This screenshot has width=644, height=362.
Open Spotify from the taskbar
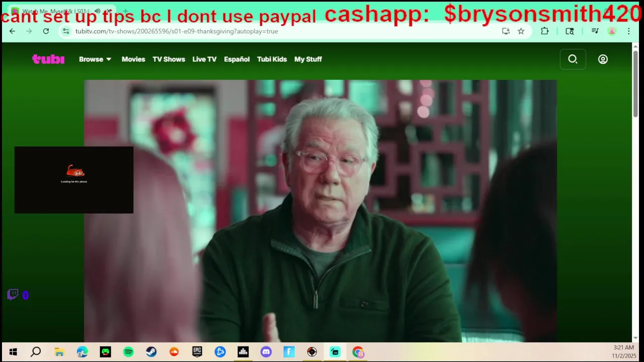pyautogui.click(x=128, y=352)
